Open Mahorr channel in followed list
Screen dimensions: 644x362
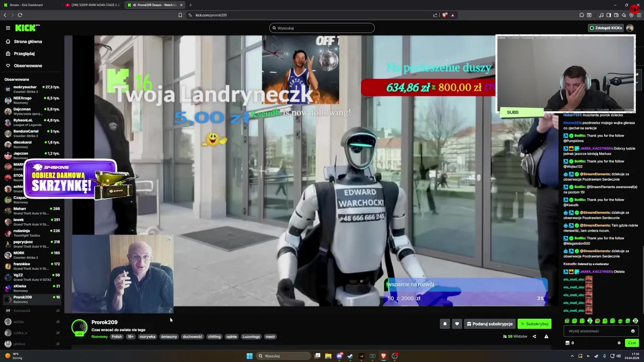point(32,211)
